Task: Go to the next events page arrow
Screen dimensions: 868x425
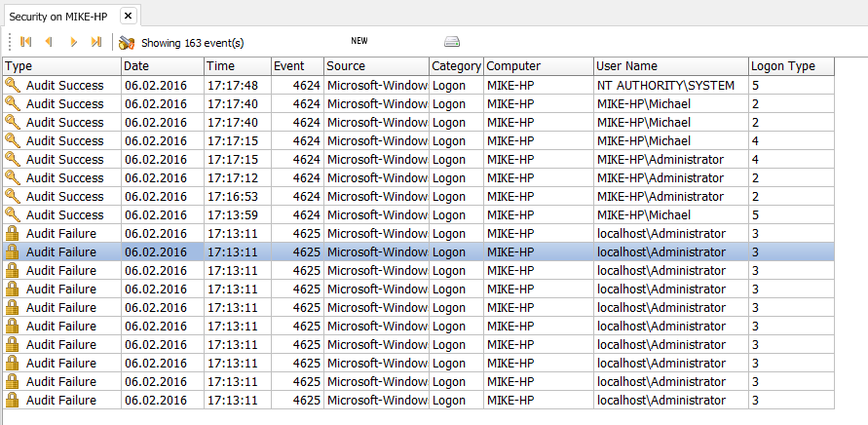Action: 73,42
